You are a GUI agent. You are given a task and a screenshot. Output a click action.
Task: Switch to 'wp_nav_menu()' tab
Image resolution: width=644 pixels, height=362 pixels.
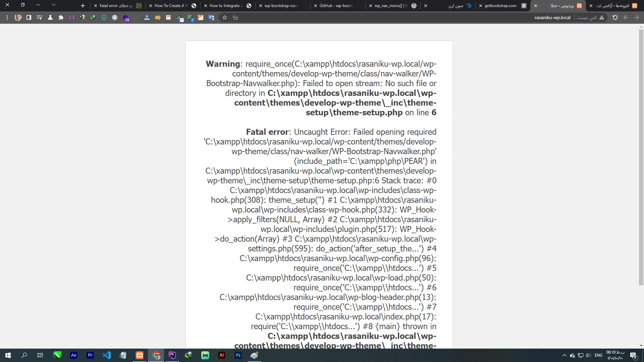(392, 6)
